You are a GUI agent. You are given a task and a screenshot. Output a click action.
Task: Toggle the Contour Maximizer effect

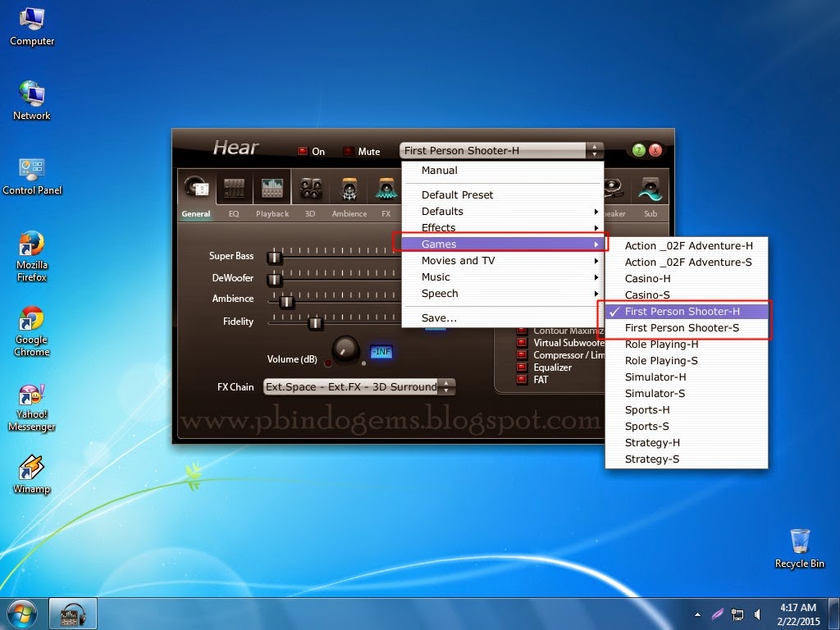point(522,331)
